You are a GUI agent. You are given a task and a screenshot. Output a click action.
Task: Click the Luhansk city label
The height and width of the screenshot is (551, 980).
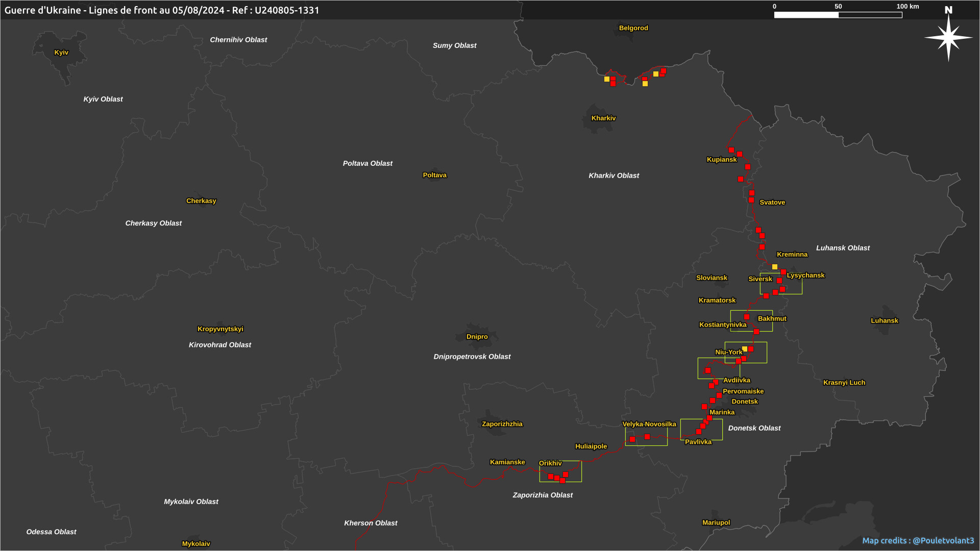click(884, 321)
